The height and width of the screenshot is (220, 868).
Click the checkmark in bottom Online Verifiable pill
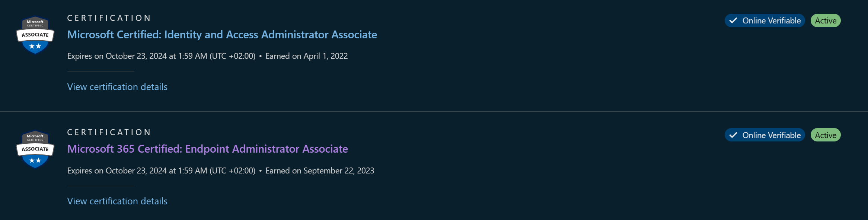(733, 135)
